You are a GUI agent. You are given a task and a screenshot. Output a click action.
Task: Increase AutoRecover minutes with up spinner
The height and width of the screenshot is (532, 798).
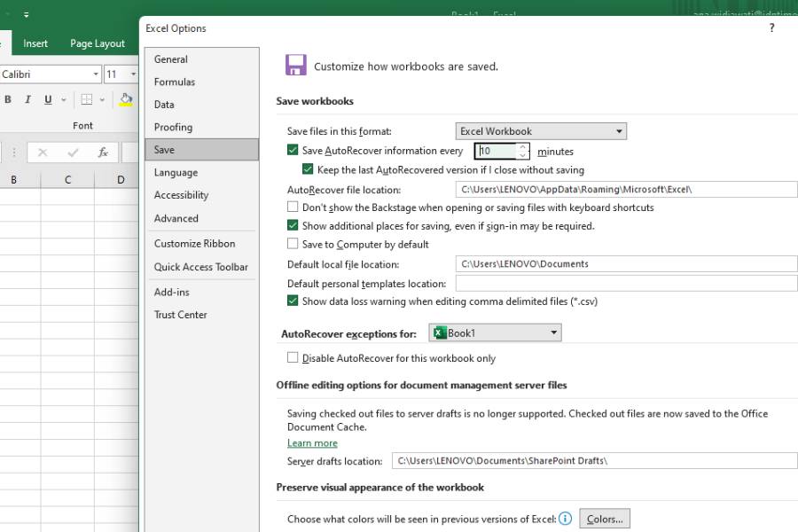pos(522,147)
